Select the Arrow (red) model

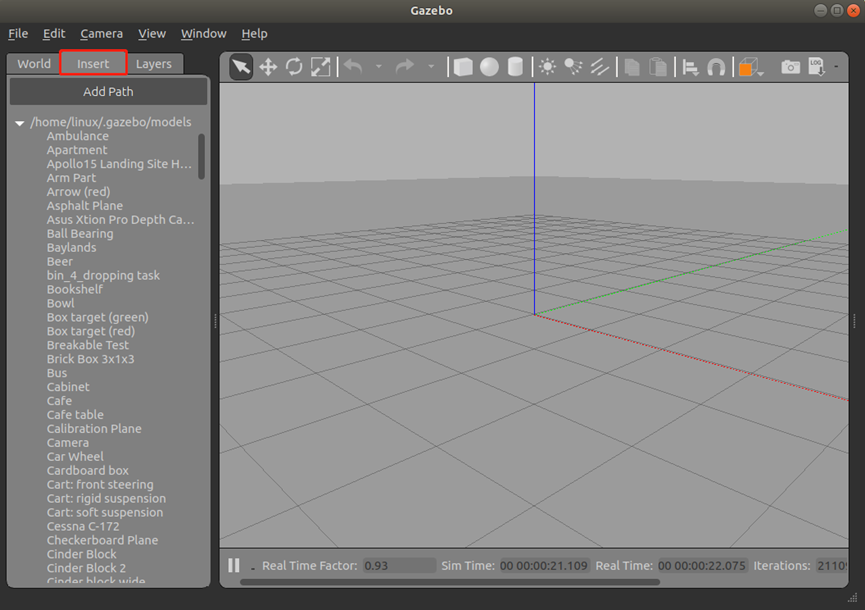(x=78, y=191)
